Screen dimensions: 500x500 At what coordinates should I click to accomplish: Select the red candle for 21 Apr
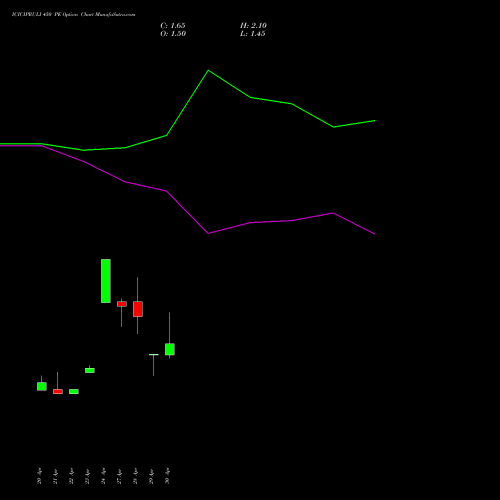tap(58, 391)
